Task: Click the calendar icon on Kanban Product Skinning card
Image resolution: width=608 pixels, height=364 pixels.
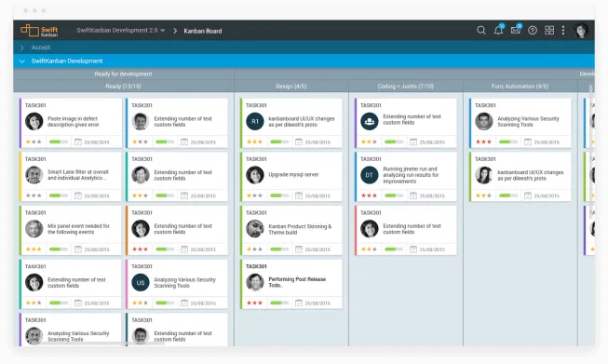Action: pos(299,249)
